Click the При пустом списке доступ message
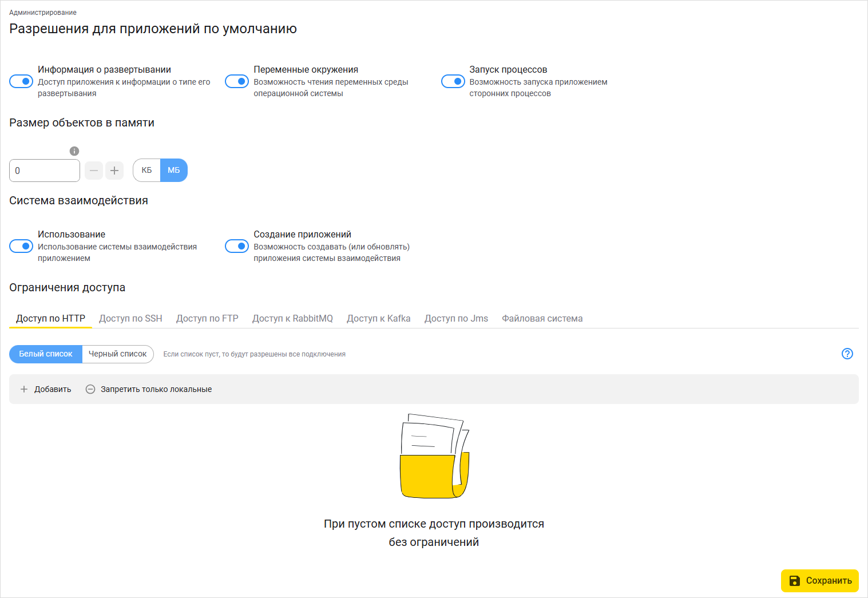Viewport: 868px width, 598px height. tap(434, 533)
